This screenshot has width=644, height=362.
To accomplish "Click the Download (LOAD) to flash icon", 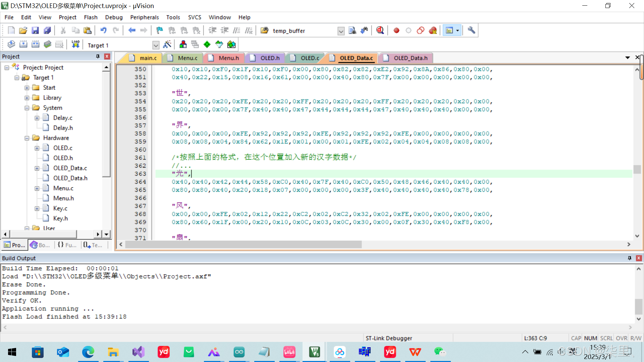I will click(75, 45).
